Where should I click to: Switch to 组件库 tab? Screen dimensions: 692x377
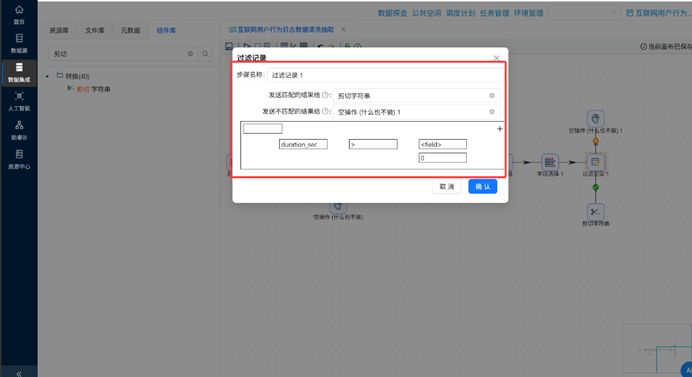point(166,30)
